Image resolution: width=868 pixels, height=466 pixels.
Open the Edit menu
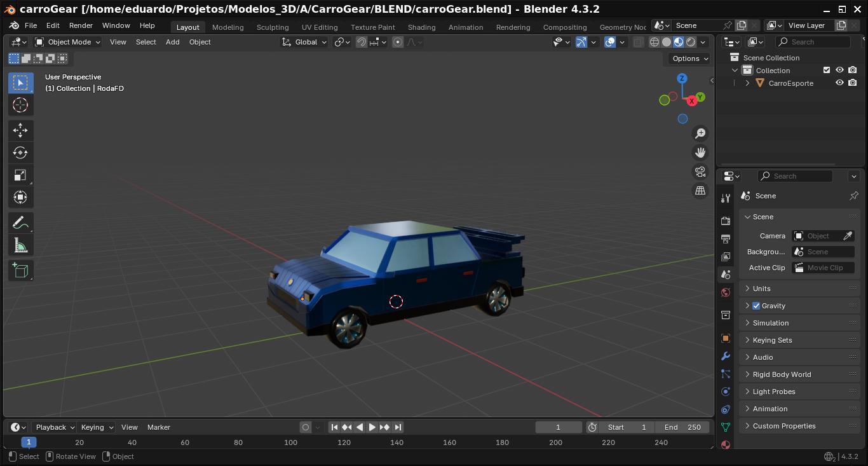click(53, 25)
